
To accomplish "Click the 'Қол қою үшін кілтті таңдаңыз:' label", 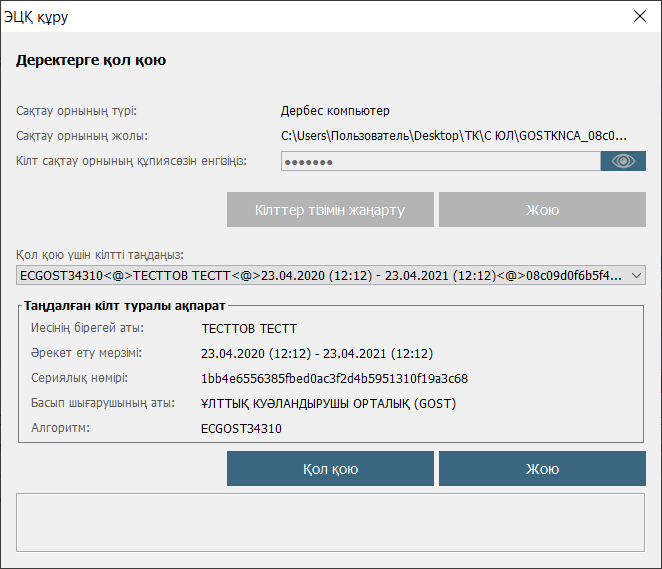I will 100,255.
